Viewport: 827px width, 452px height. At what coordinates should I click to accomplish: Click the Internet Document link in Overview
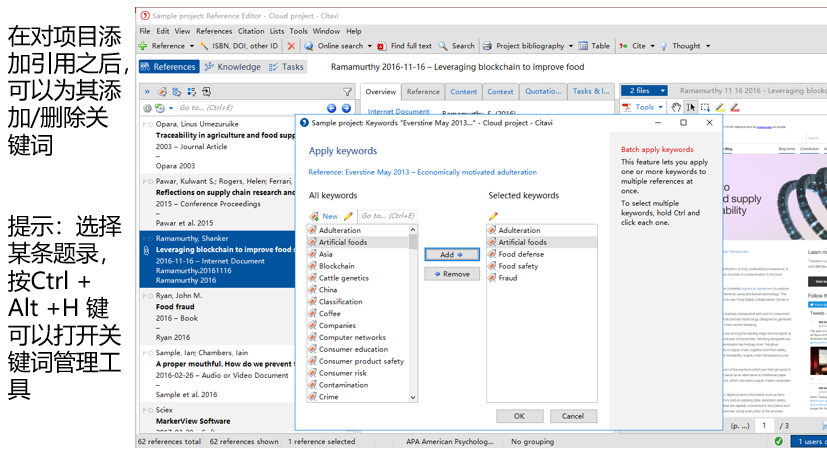click(x=398, y=111)
